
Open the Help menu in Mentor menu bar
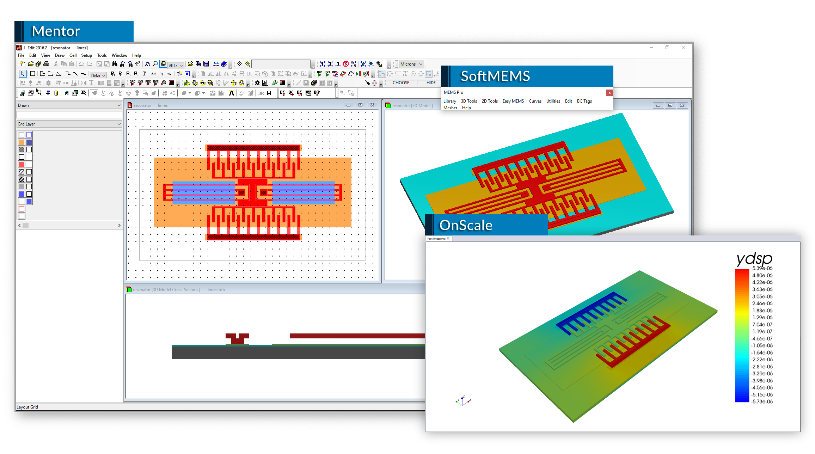point(137,55)
